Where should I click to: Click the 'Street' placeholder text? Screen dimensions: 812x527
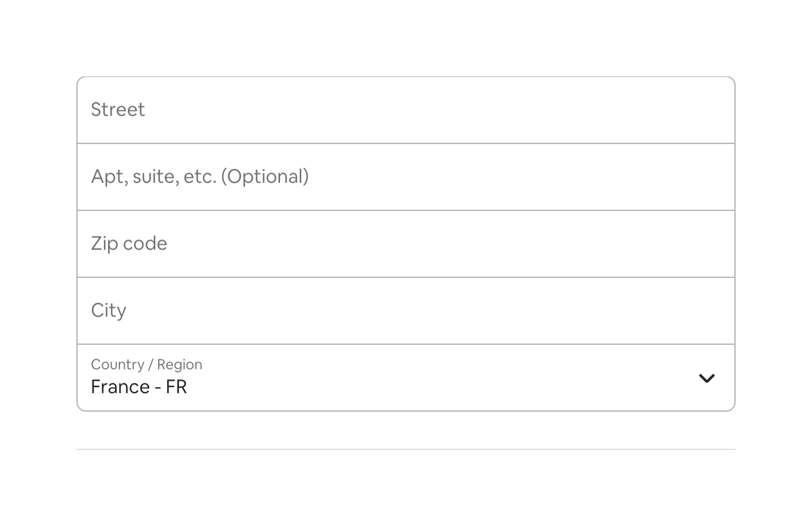click(x=118, y=110)
